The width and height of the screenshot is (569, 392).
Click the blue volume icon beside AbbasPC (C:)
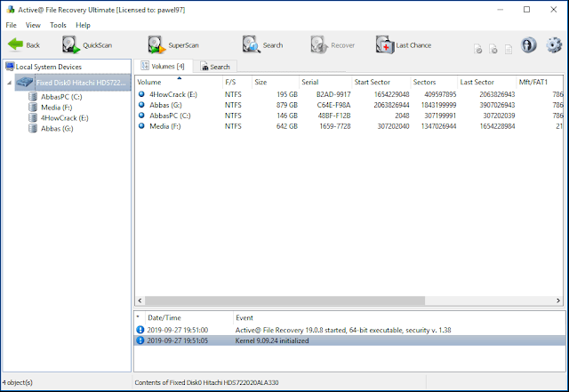click(141, 115)
